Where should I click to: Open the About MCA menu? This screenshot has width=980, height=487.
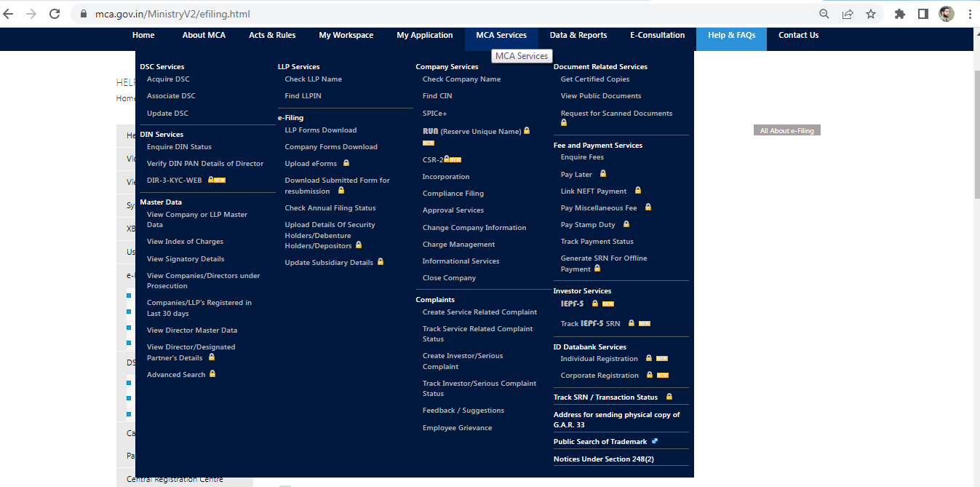204,35
